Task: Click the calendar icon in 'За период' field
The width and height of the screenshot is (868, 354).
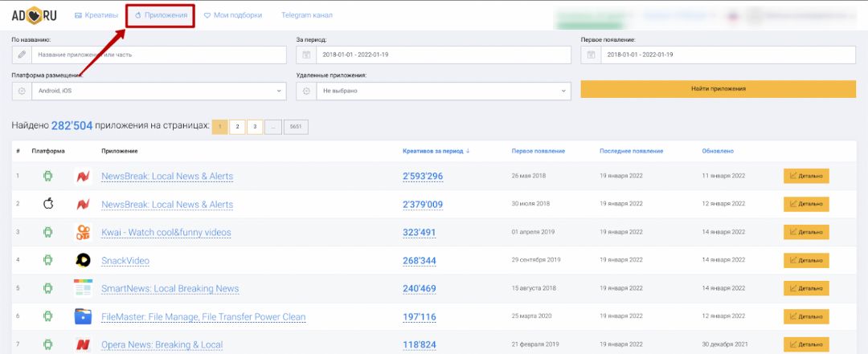Action: 306,55
